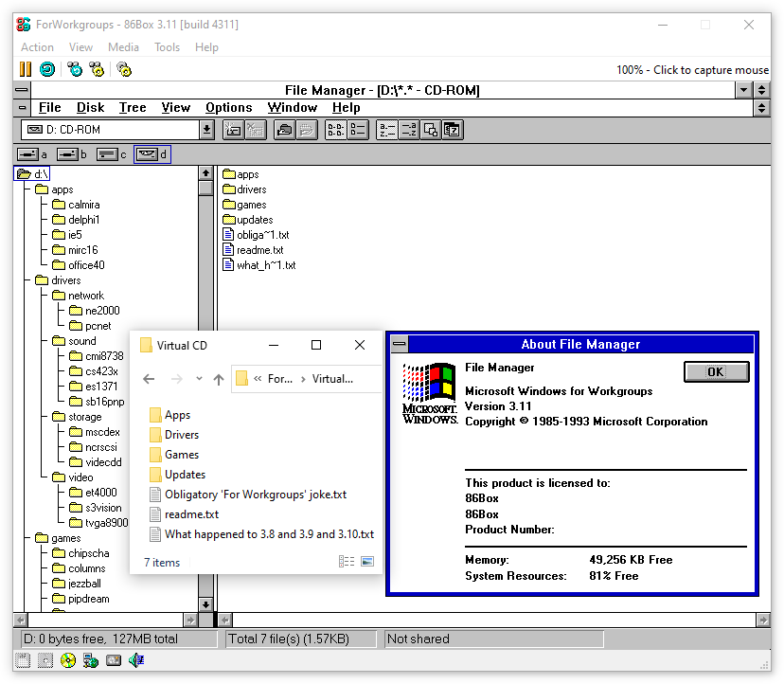Click the CD-ROM disc status bar icon
The height and width of the screenshot is (684, 784).
pyautogui.click(x=68, y=660)
